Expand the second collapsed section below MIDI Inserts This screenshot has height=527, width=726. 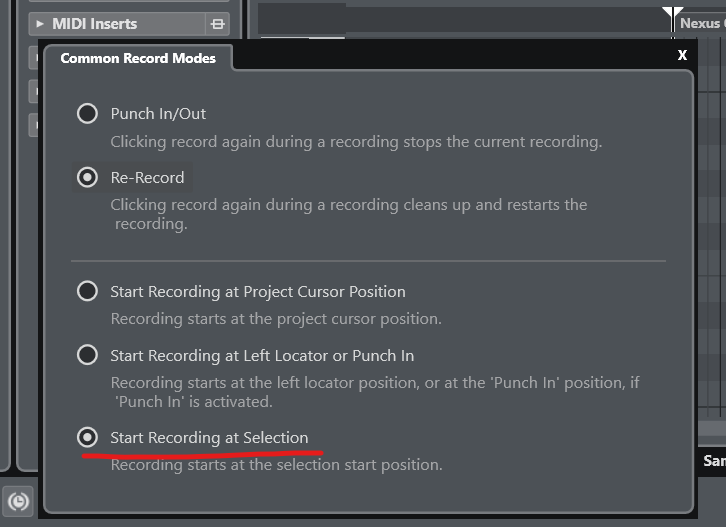(34, 91)
